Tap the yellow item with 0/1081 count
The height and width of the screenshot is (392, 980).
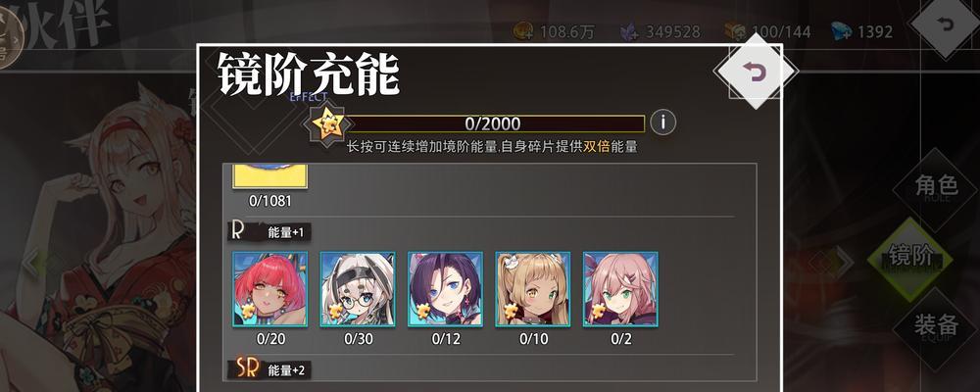pos(270,176)
